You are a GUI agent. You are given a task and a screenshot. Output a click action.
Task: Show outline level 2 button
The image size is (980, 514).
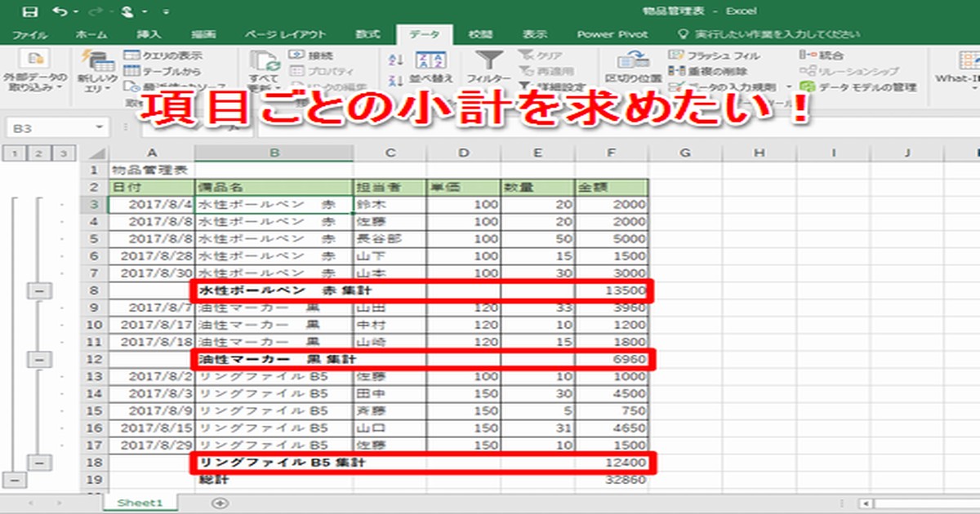39,153
